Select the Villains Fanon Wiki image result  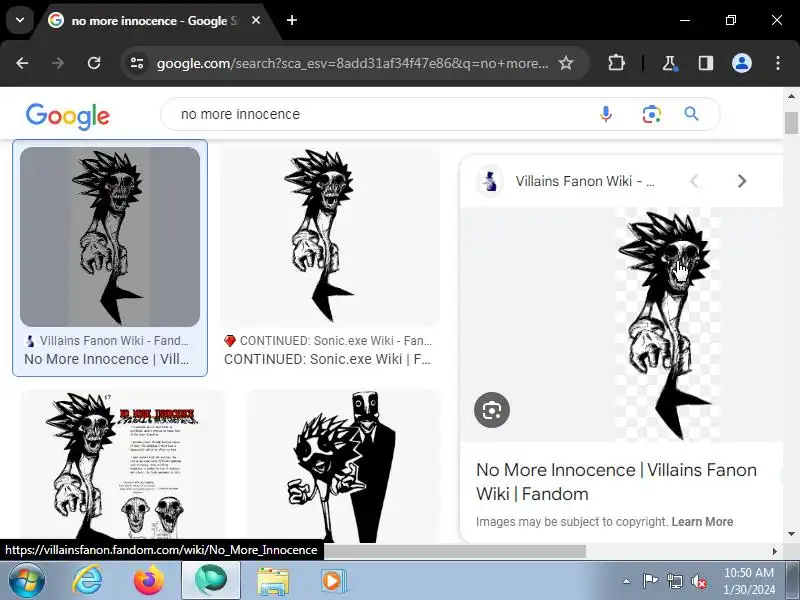[110, 237]
